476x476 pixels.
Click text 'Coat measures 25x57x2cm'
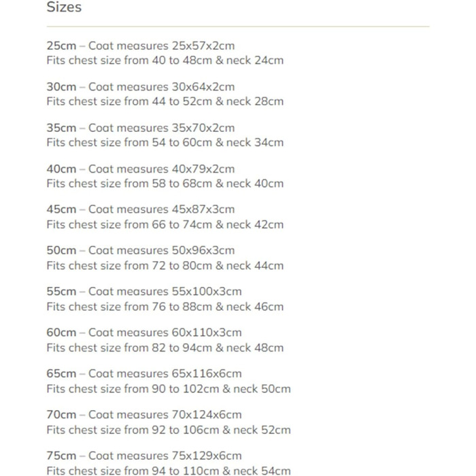pyautogui.click(x=162, y=46)
